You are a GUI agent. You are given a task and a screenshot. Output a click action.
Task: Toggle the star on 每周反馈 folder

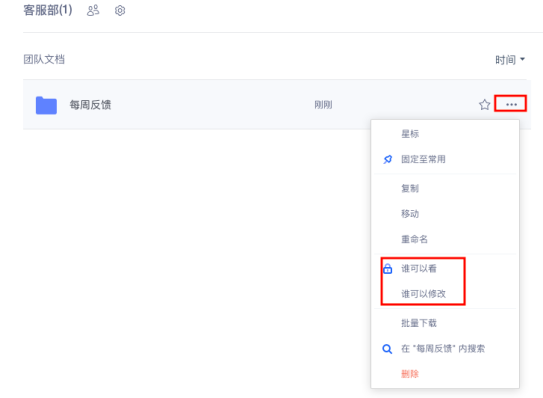[484, 104]
